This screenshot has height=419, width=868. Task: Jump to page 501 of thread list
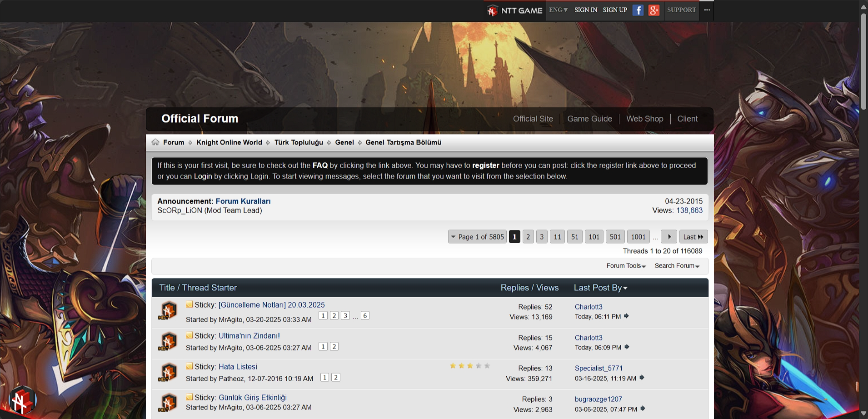tap(615, 237)
